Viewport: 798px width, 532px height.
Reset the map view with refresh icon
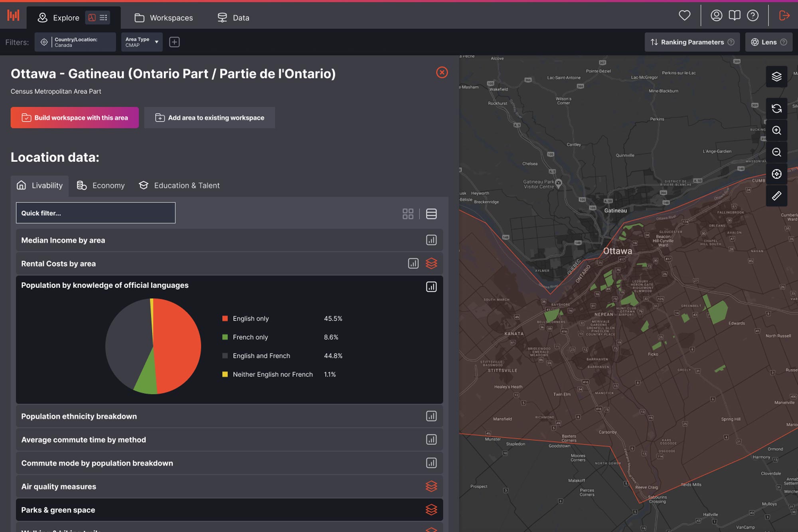776,109
